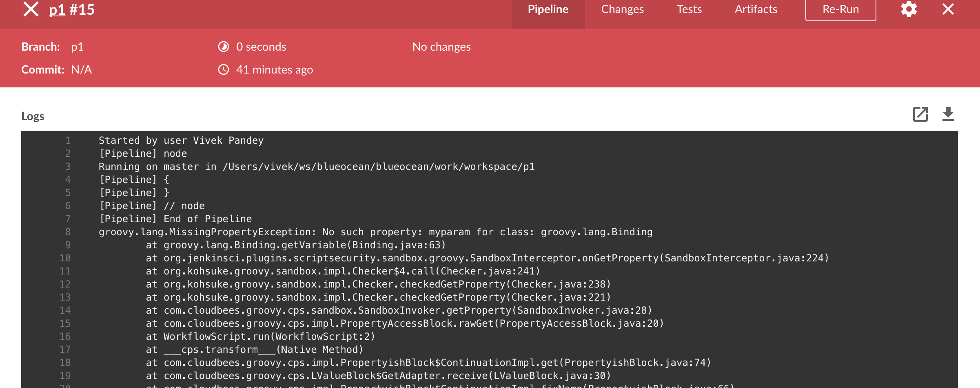Viewport: 980px width, 388px height.
Task: Close the run details view
Action: coord(948,9)
